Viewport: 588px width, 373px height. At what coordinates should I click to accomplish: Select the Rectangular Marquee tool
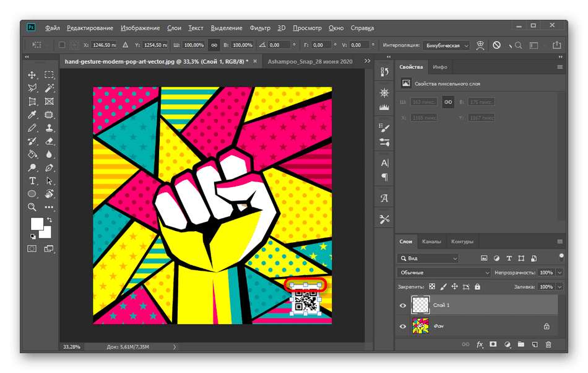click(49, 75)
